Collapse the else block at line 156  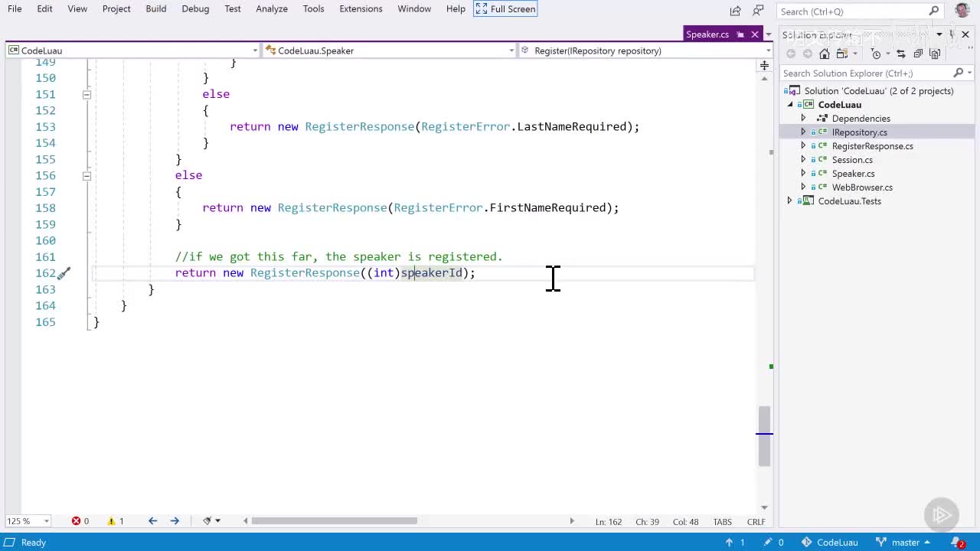87,175
